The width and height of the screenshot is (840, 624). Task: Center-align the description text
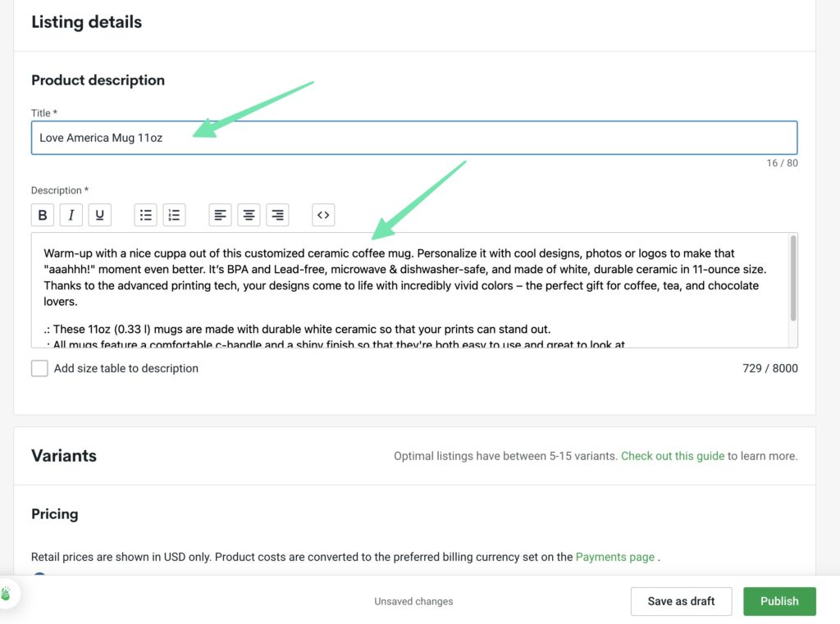tap(249, 215)
